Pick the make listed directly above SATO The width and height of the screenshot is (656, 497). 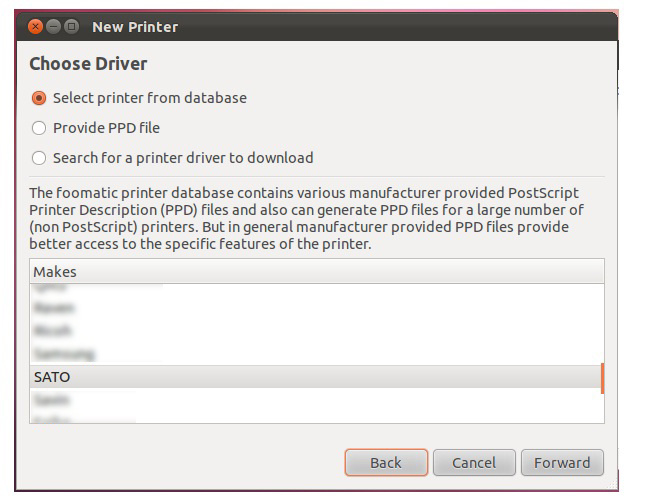63,354
